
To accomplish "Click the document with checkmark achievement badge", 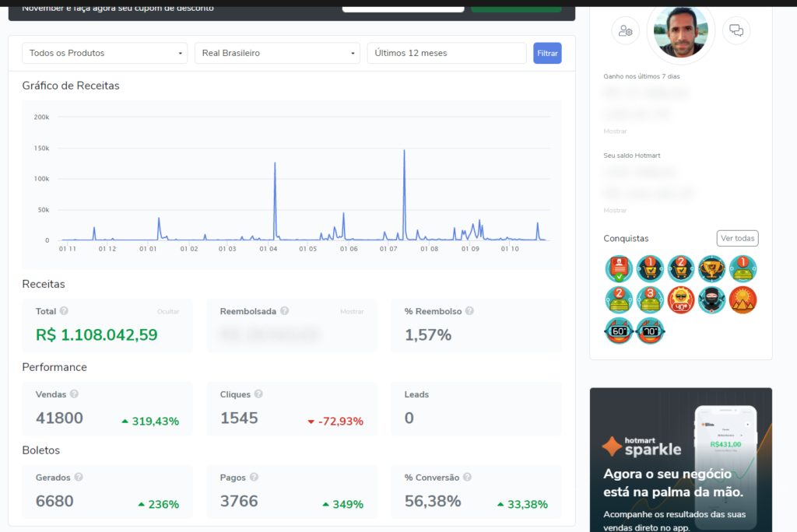I will pos(619,269).
